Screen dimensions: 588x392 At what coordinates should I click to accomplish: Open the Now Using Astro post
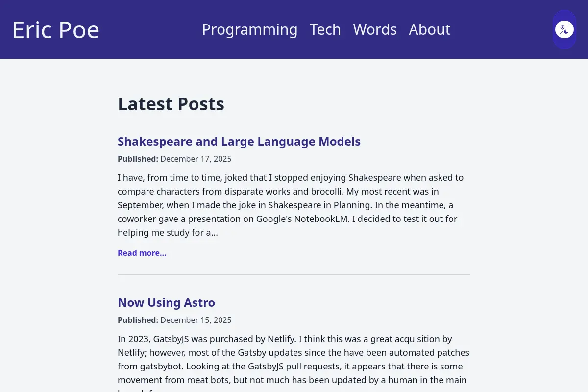click(x=166, y=302)
